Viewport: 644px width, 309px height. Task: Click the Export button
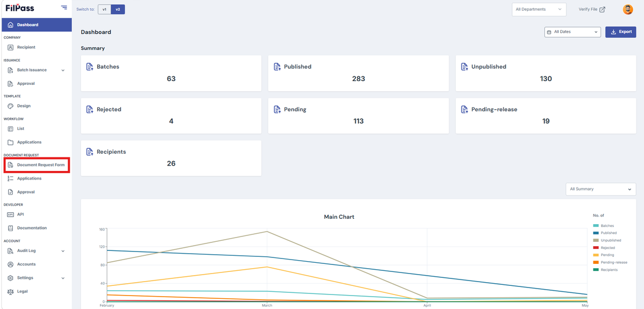point(621,32)
